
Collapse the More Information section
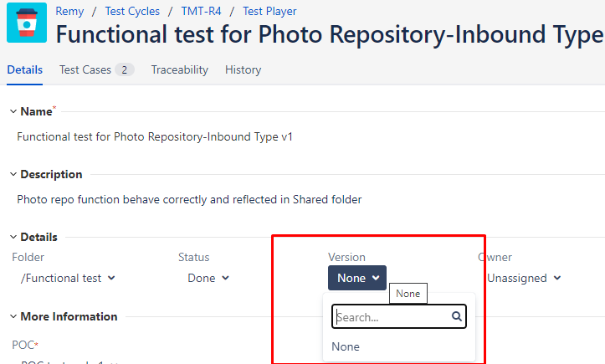pos(13,316)
